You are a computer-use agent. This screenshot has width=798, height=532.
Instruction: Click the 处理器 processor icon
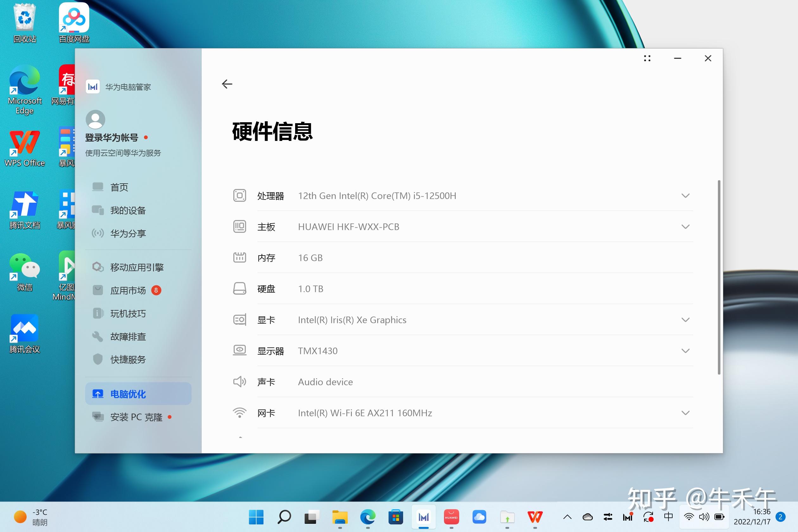point(239,196)
